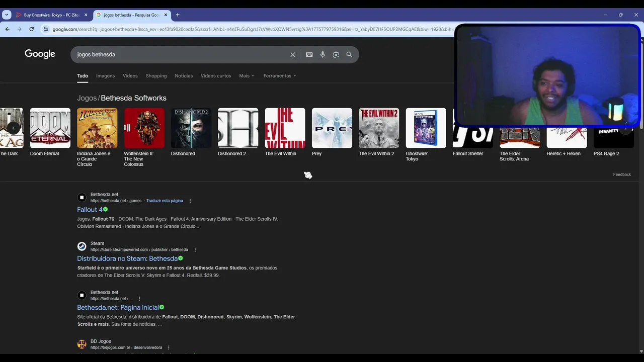Switch to the Notícias tab
The image size is (644, 362).
184,76
